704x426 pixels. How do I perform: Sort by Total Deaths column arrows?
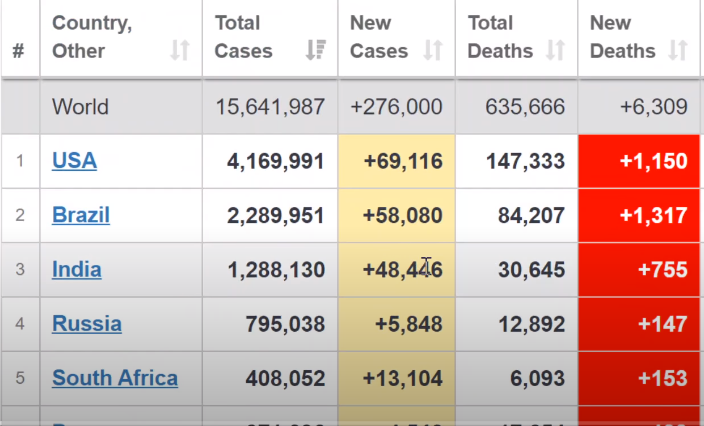[x=555, y=50]
